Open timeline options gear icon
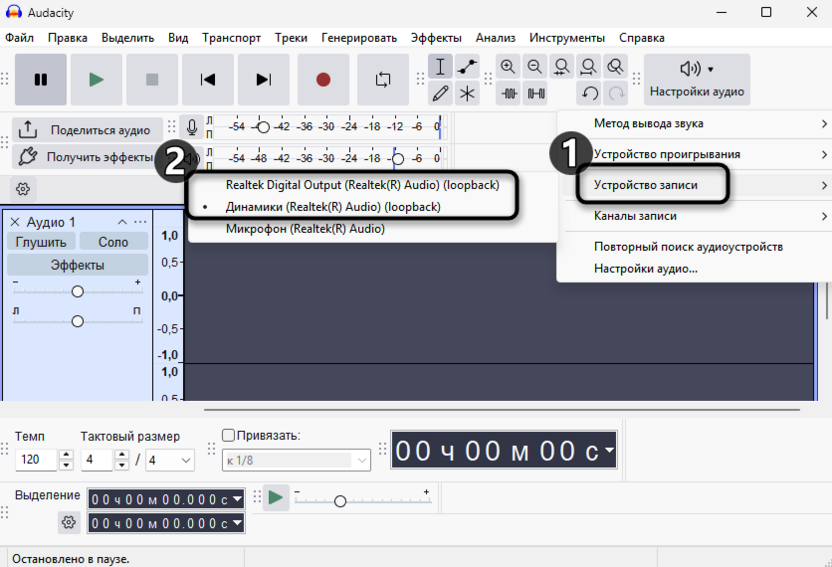Image resolution: width=832 pixels, height=567 pixels. [23, 189]
